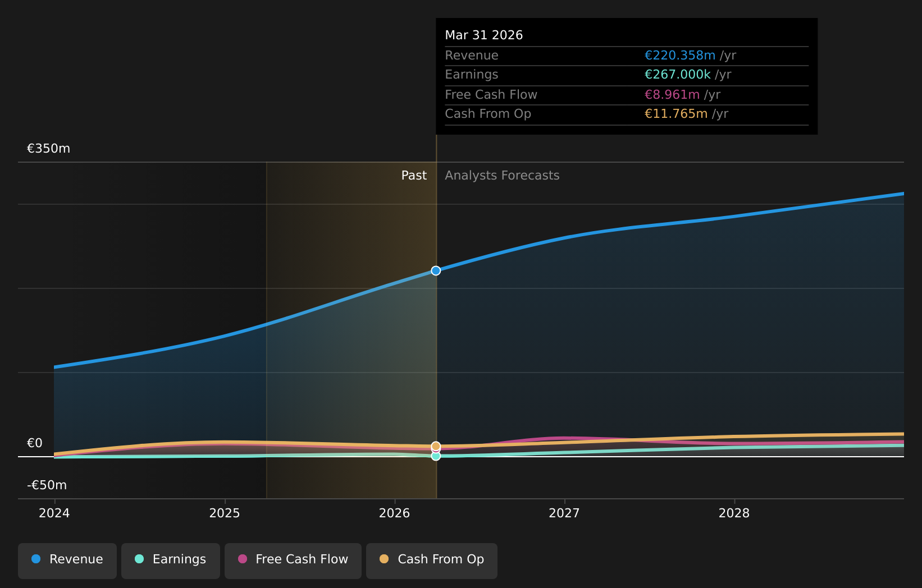The height and width of the screenshot is (588, 922).
Task: Click the 'Free Cash Flow' tooltip row label
Action: coord(491,95)
